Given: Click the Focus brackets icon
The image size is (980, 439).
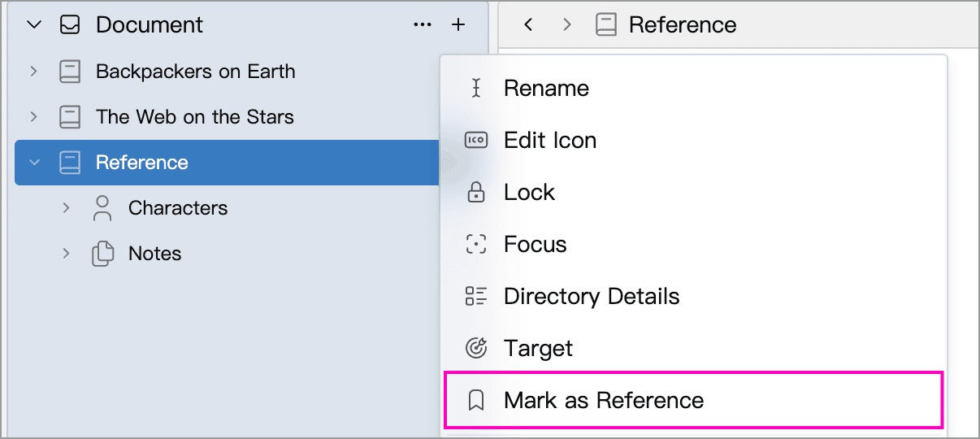Looking at the screenshot, I should coord(476,245).
